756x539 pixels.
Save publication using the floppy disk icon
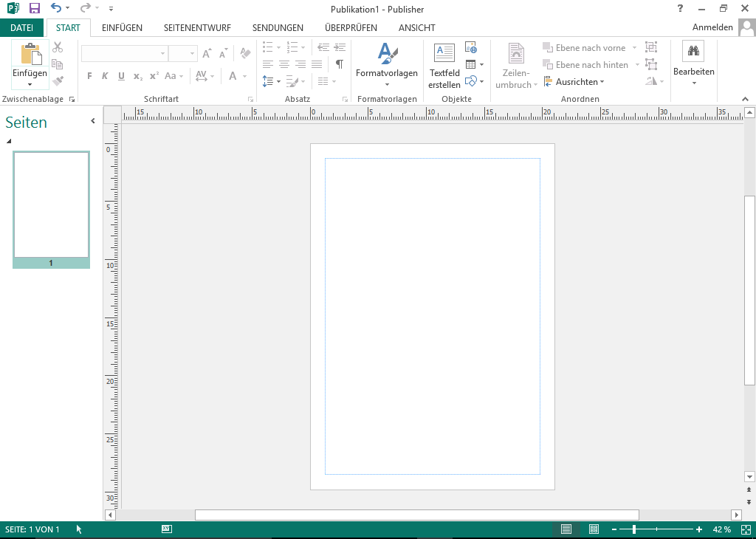coord(35,8)
